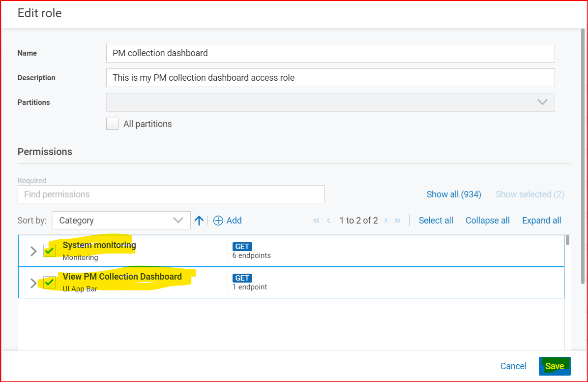588x382 pixels.
Task: Expand the System monitoring row
Action: [x=33, y=251]
